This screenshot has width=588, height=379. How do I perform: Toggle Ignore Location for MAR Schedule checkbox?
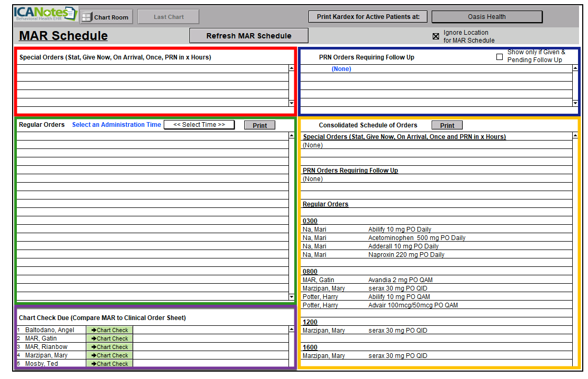[x=436, y=36]
